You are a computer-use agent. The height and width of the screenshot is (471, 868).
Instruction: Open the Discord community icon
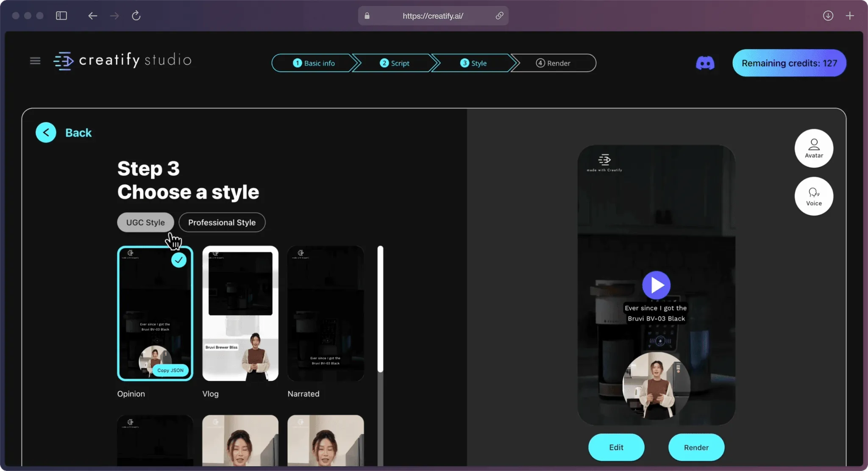point(705,63)
